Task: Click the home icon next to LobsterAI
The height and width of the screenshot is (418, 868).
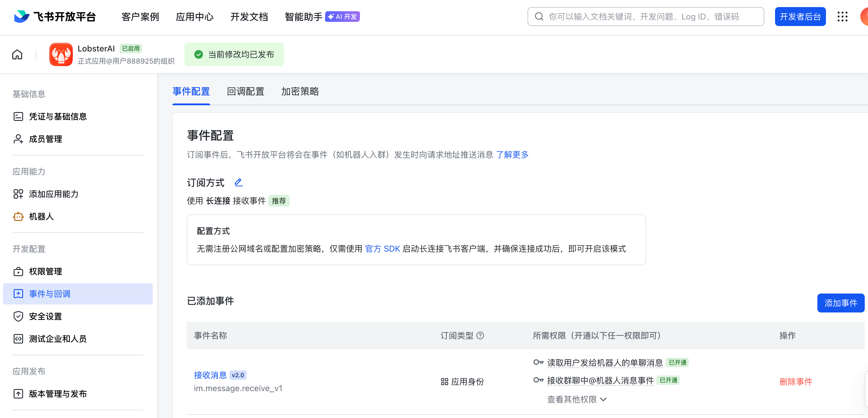Action: [x=17, y=54]
